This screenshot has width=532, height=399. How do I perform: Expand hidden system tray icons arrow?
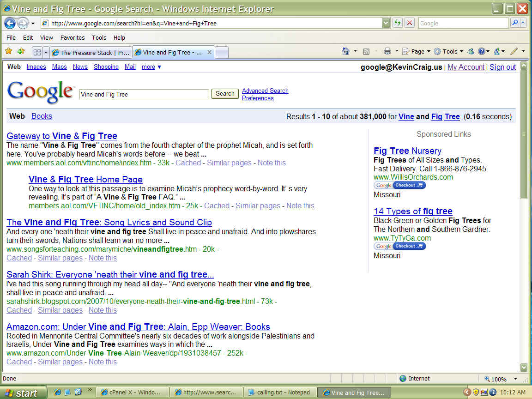467,392
